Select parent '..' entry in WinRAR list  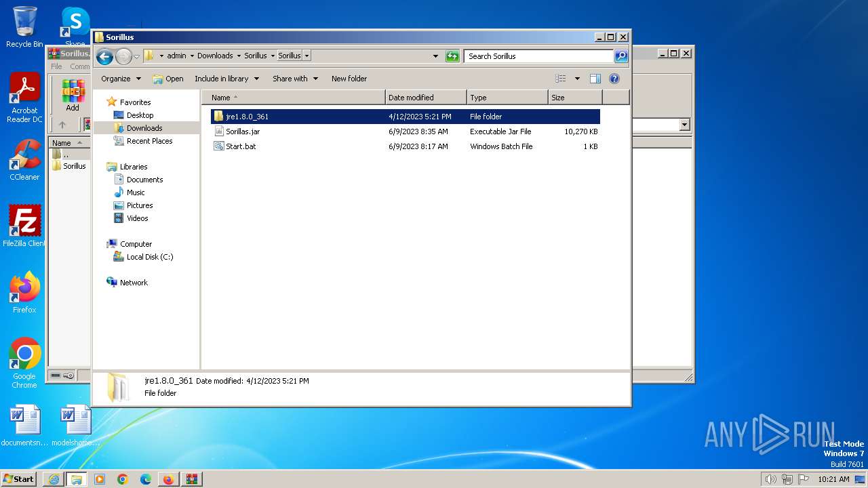(65, 155)
